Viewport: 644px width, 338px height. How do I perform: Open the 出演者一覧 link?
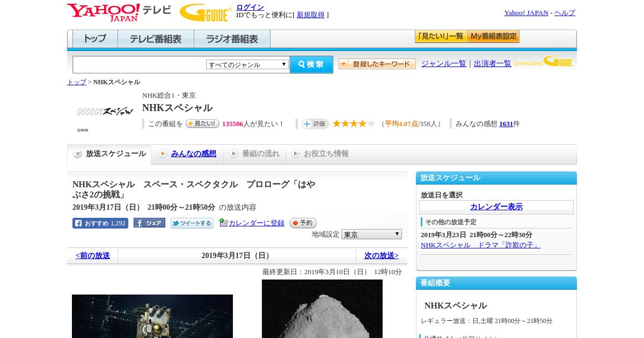tap(493, 64)
